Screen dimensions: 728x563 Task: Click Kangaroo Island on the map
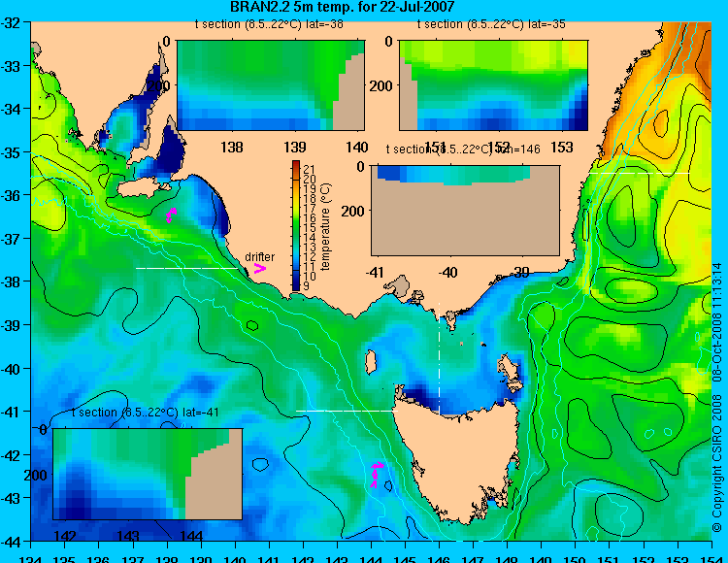(x=143, y=188)
